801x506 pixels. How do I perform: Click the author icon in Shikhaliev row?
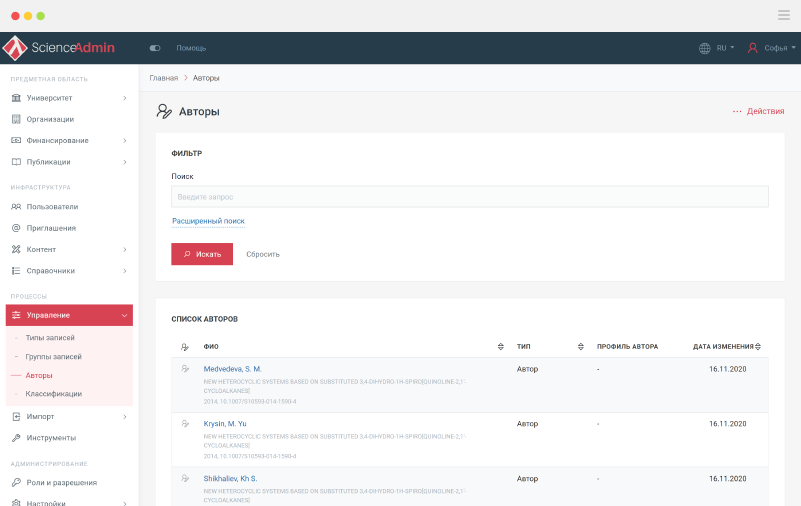(185, 478)
